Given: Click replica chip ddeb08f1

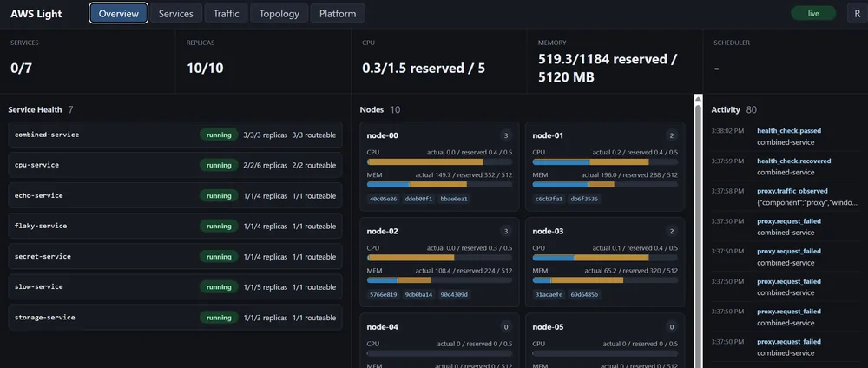Looking at the screenshot, I should pos(418,199).
